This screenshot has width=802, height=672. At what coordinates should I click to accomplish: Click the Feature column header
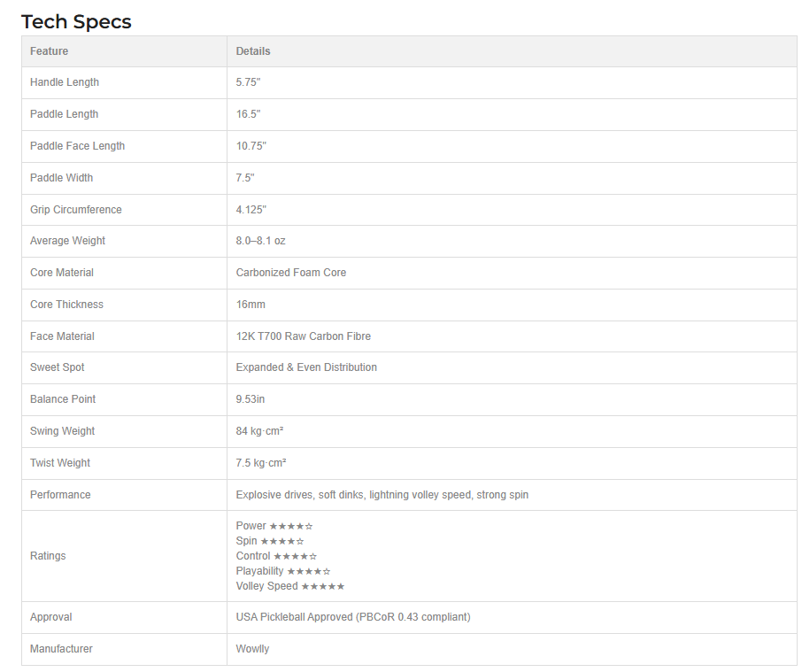[x=50, y=51]
